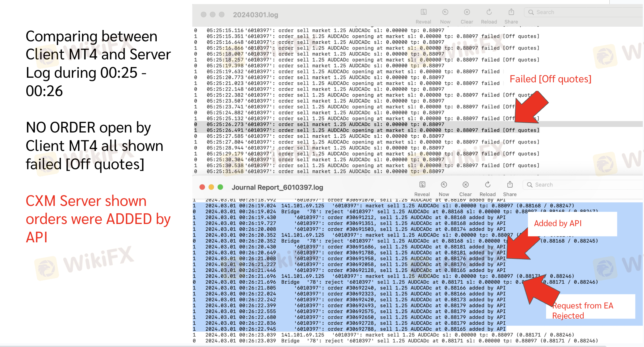Click Share icon in Journal Report window

tap(510, 185)
